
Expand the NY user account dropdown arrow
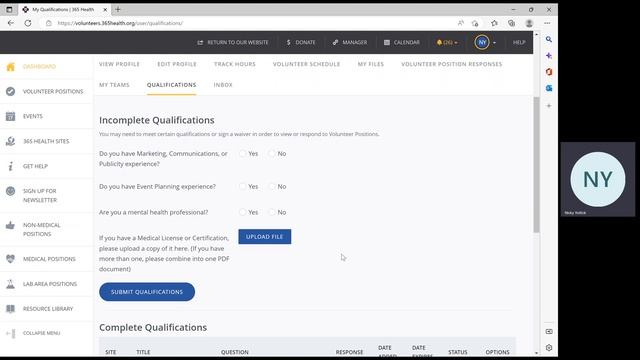494,42
